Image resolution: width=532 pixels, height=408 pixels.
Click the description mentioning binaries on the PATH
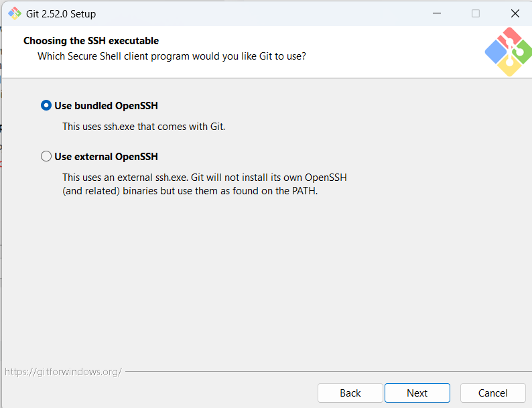pyautogui.click(x=204, y=184)
